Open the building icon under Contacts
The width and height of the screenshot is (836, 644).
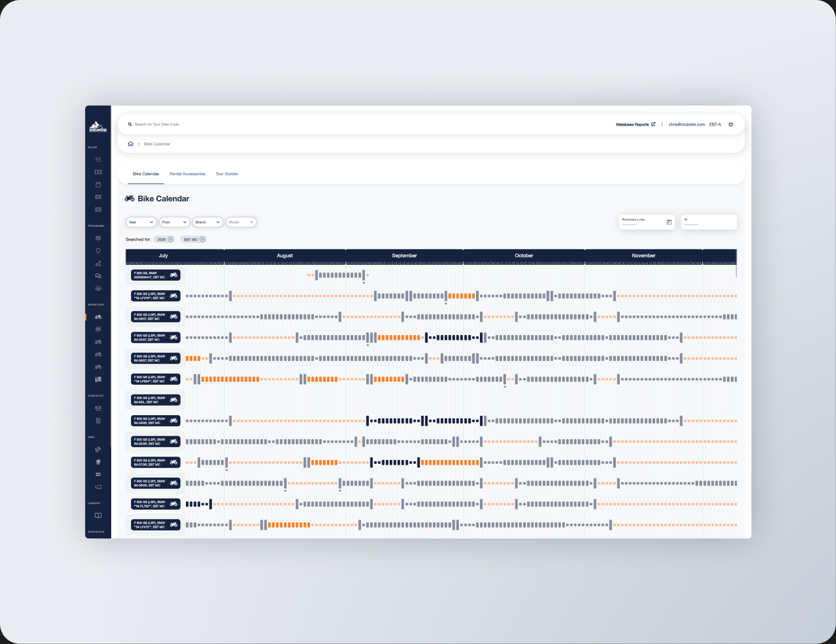(98, 421)
